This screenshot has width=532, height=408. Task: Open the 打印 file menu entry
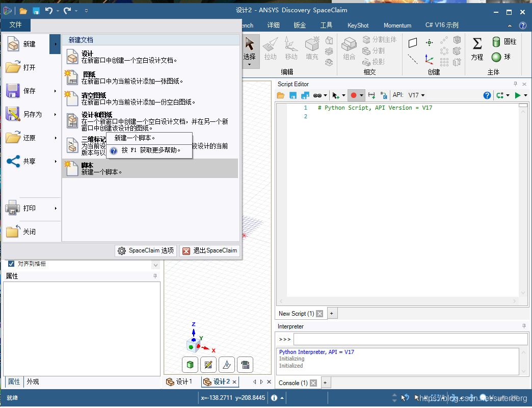(x=32, y=208)
